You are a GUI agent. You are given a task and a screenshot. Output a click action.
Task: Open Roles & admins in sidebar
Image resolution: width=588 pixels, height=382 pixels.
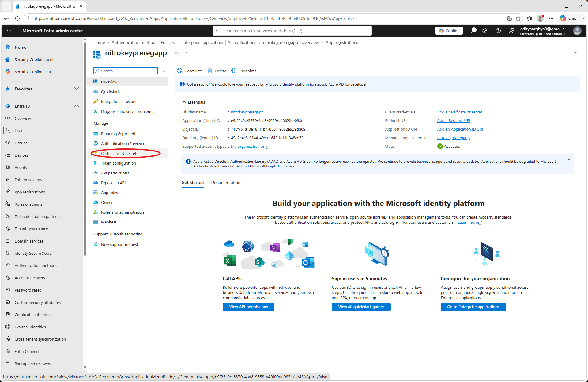click(42, 204)
